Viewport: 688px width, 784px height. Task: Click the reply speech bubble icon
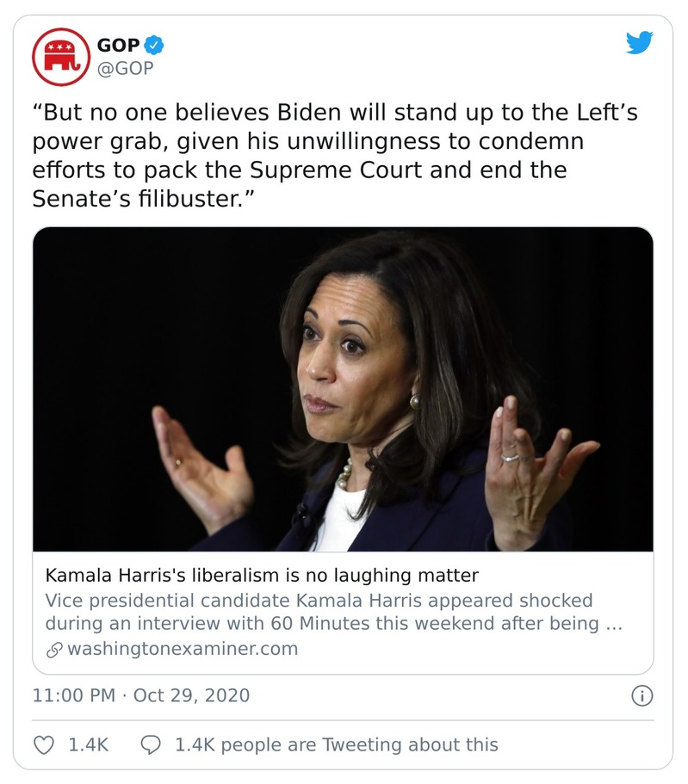coord(151,744)
